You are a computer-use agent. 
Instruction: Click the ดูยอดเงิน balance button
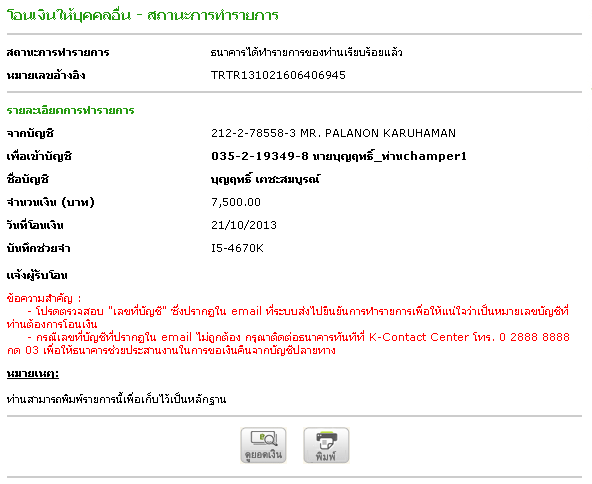pos(263,445)
